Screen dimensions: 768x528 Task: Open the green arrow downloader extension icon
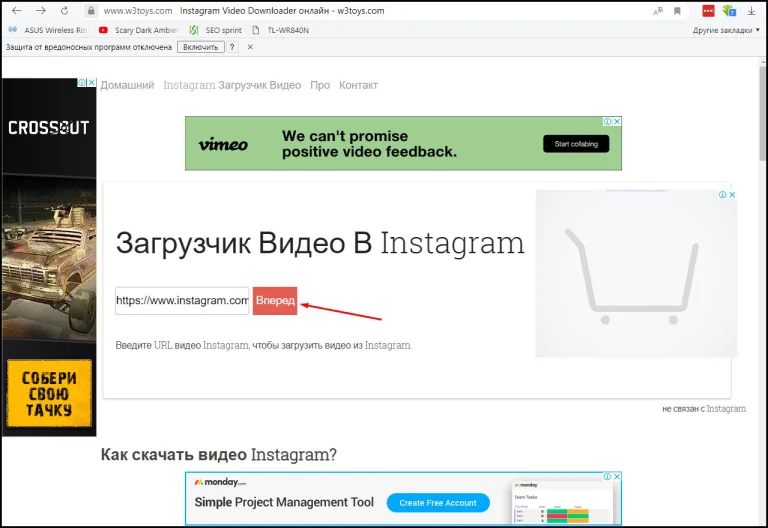[729, 11]
